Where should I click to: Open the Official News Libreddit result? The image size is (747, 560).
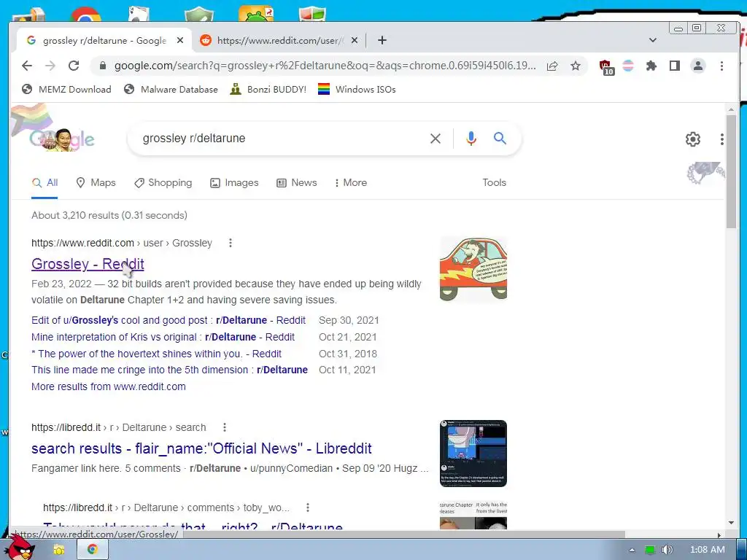point(201,448)
